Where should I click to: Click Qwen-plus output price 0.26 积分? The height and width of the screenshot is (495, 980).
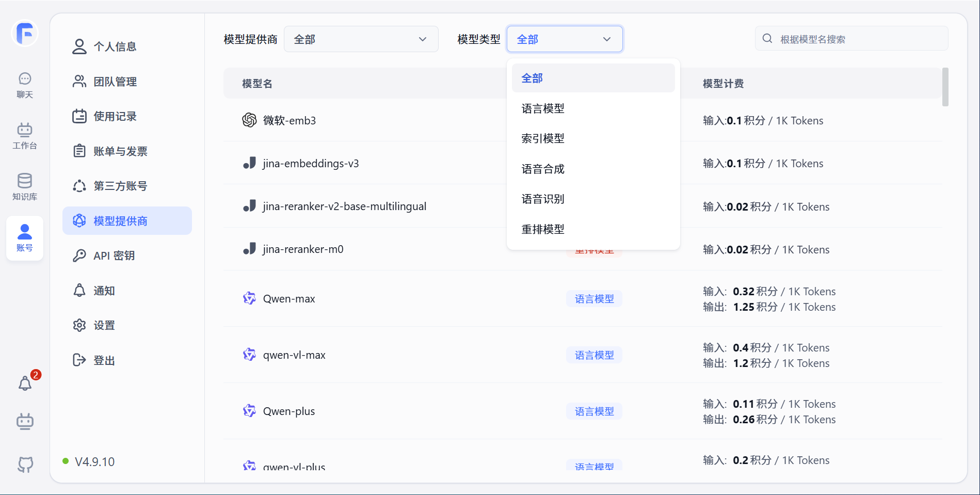click(755, 419)
